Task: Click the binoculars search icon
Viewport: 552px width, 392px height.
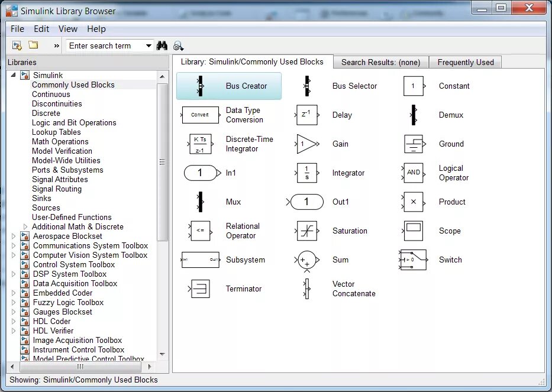Action: click(162, 46)
